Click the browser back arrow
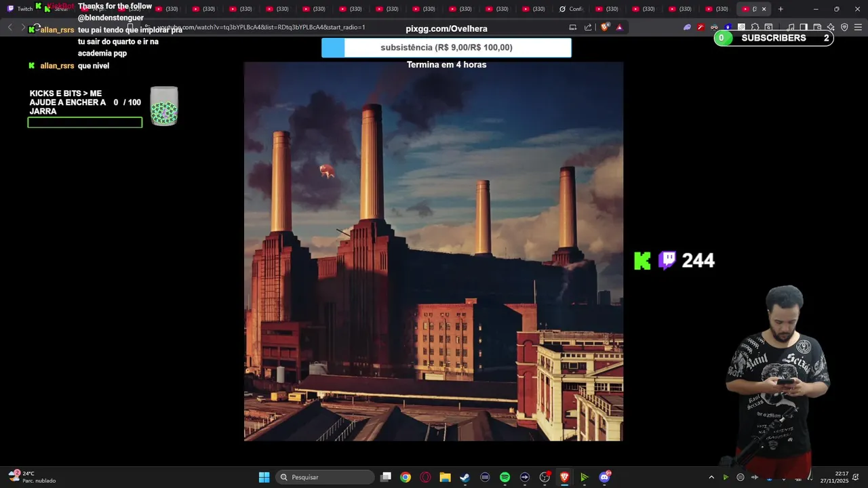Screen dimensions: 868x488 [9, 27]
